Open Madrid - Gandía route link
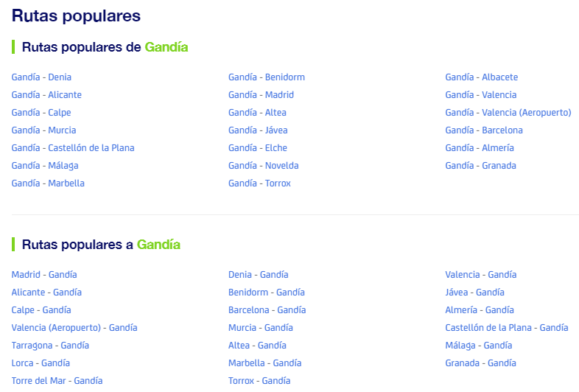 tap(44, 275)
